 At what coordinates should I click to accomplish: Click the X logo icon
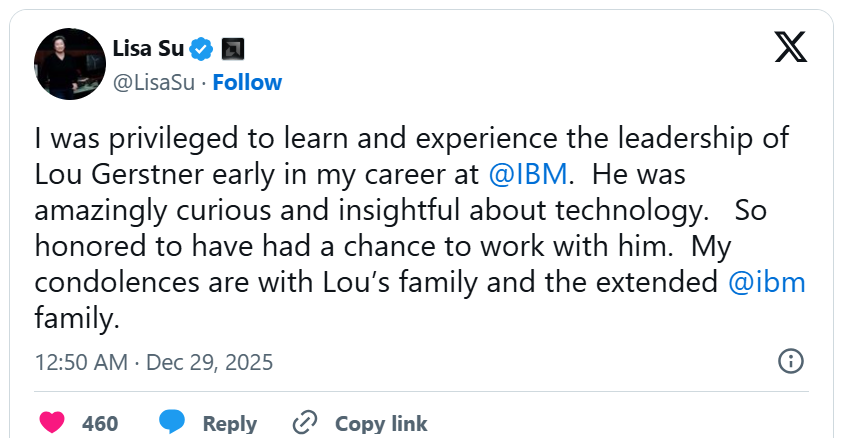point(790,48)
